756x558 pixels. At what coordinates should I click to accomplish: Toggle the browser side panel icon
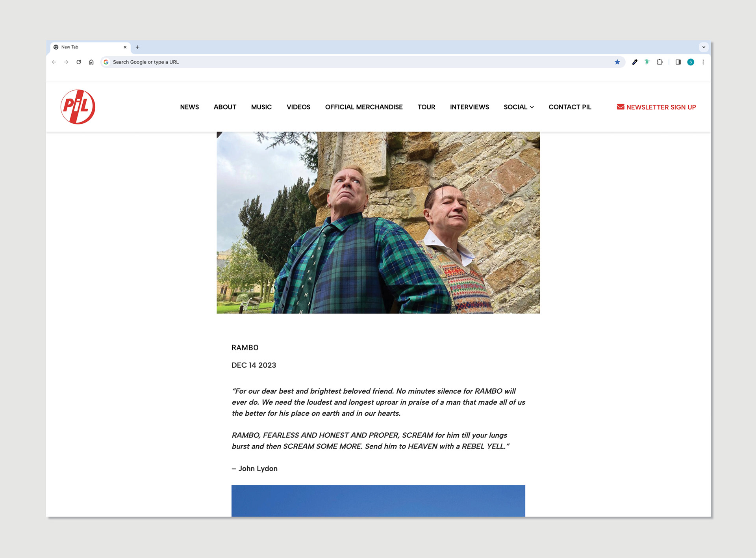click(x=678, y=62)
